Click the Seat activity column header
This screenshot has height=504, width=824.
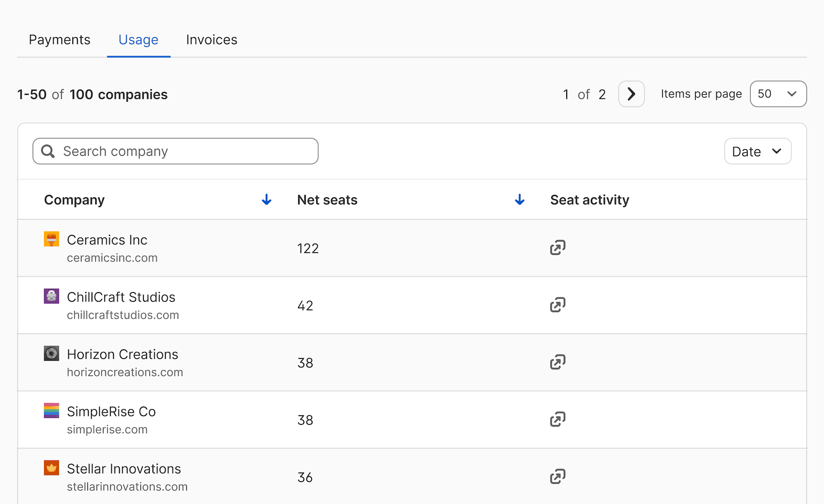pyautogui.click(x=590, y=200)
